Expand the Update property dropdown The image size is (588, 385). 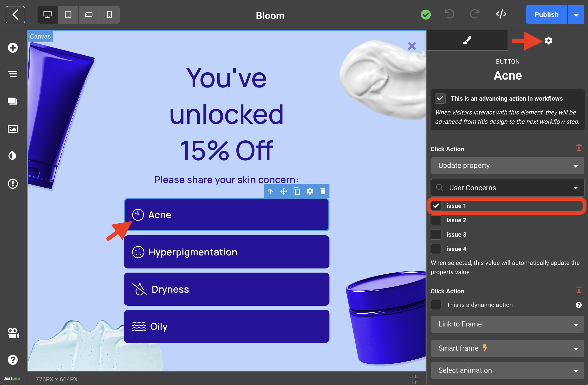tap(508, 166)
